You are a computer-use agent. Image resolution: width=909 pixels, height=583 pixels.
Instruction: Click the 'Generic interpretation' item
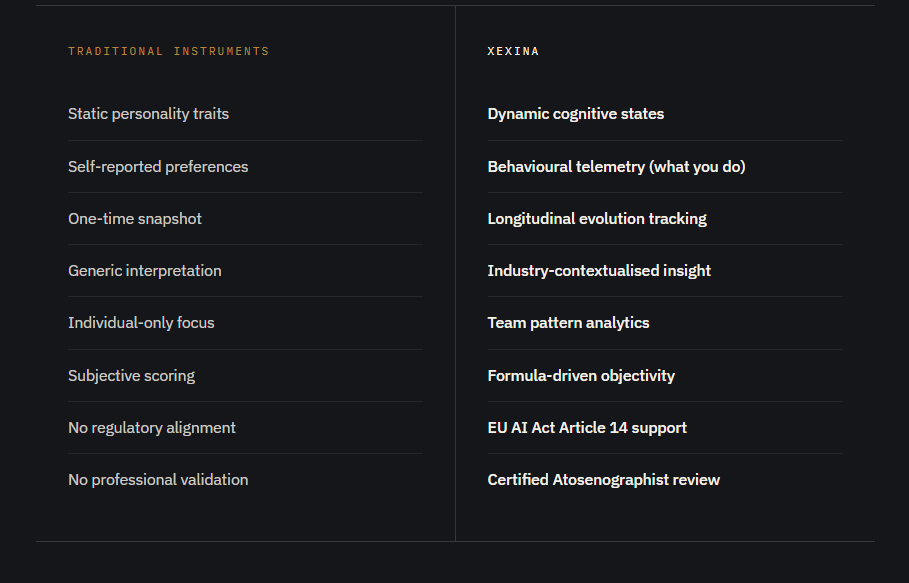[x=145, y=271]
